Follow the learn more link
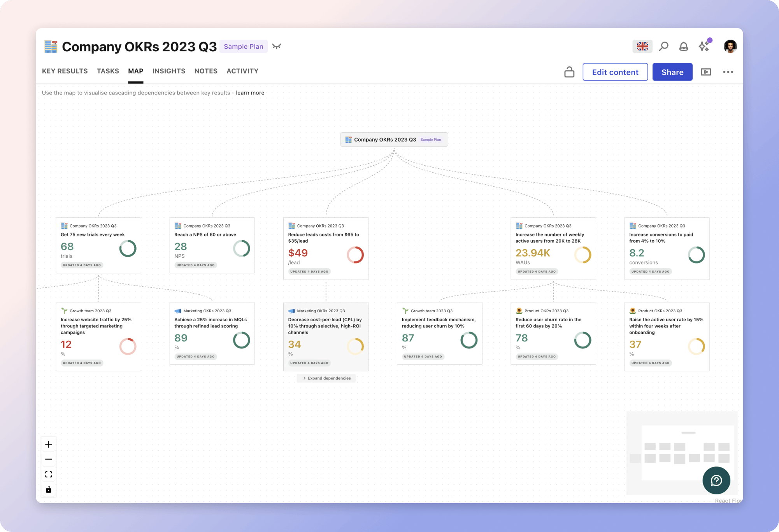The width and height of the screenshot is (779, 532). point(250,93)
